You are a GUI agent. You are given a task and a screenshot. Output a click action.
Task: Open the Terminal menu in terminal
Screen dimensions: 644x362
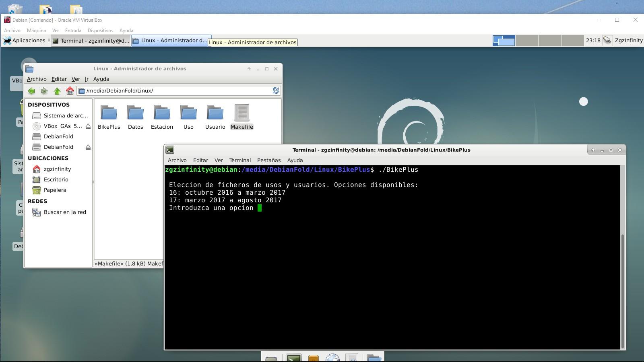tap(240, 160)
